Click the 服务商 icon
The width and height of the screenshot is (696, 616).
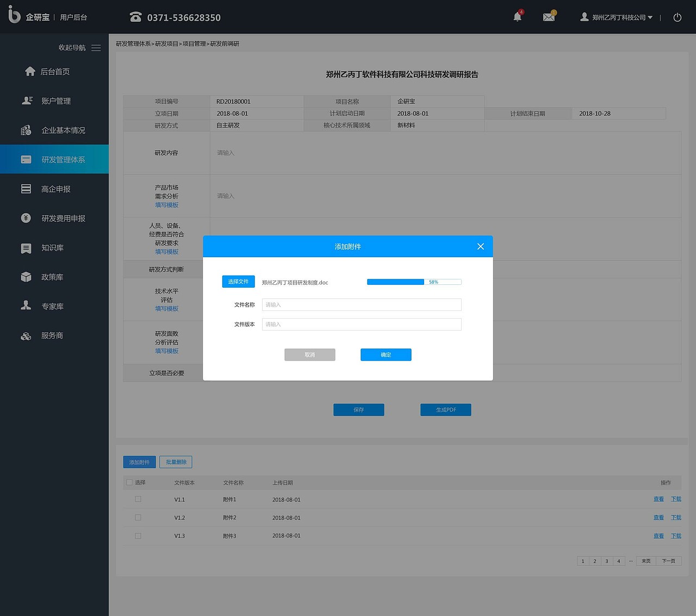pyautogui.click(x=26, y=336)
